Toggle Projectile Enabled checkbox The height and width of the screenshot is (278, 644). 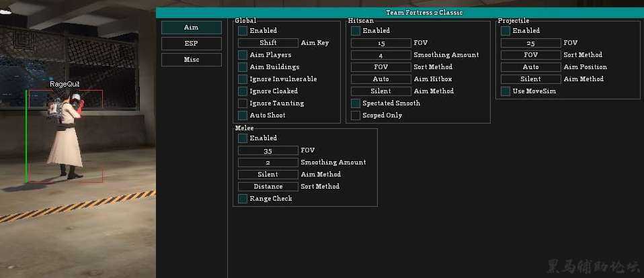pos(506,31)
